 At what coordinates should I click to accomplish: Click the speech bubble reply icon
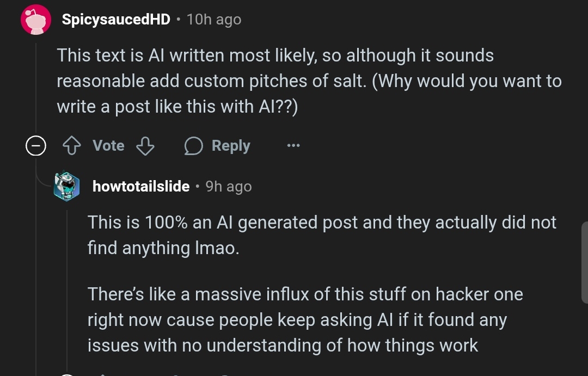click(193, 146)
